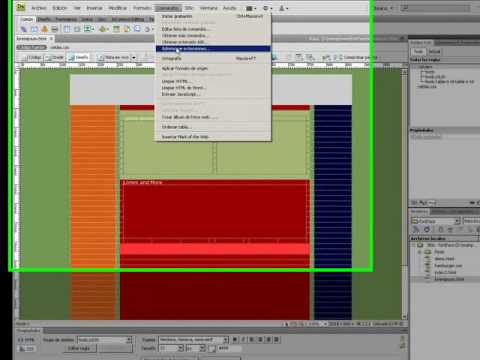The height and width of the screenshot is (360, 480).
Task: Switch to Código view
Action: click(x=33, y=57)
